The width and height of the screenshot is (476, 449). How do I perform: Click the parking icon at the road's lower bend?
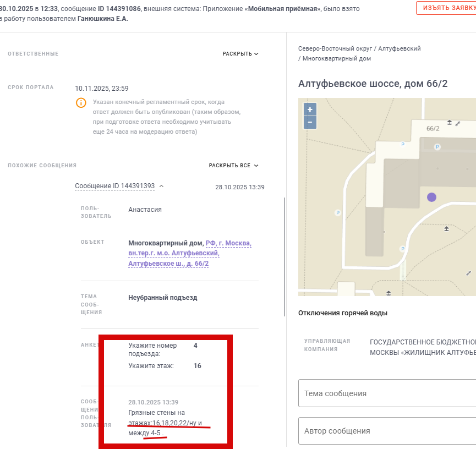[402, 249]
